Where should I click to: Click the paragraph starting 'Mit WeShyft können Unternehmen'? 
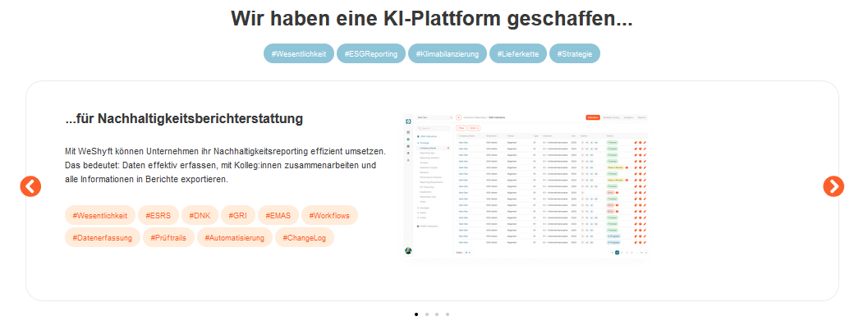point(225,165)
